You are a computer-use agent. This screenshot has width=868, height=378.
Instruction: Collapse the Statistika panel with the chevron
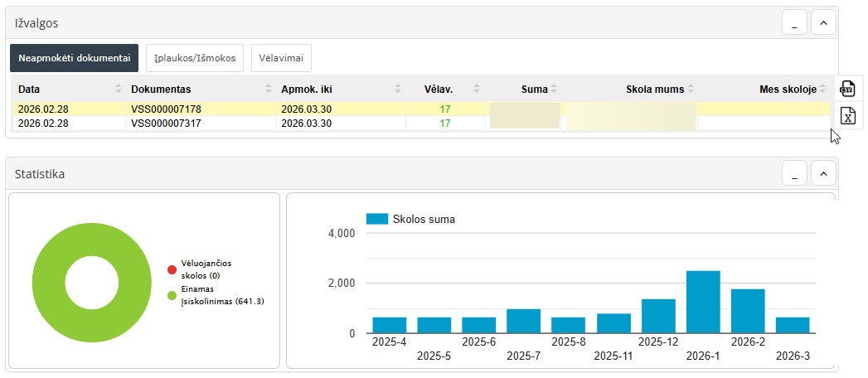coord(823,173)
